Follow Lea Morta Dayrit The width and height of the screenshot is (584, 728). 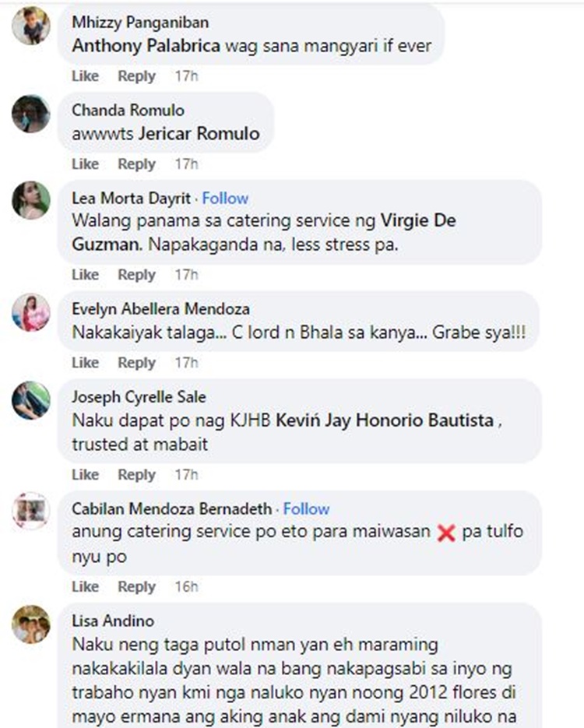click(225, 199)
